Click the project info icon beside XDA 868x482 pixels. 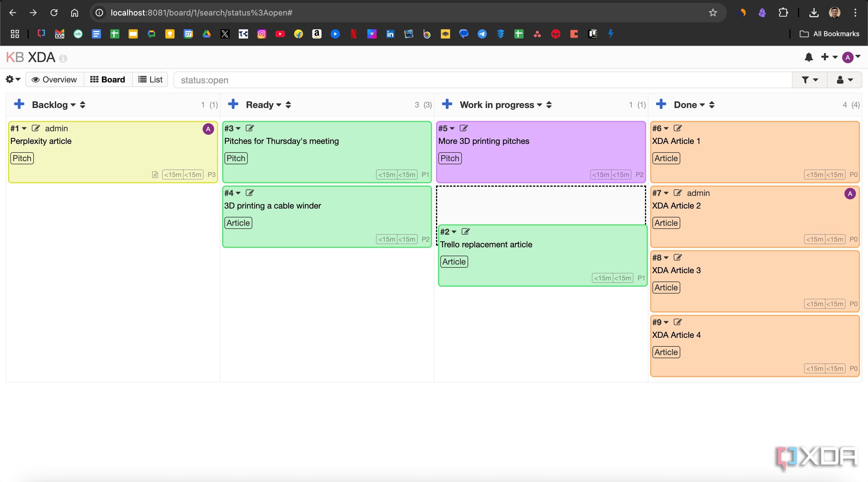63,59
